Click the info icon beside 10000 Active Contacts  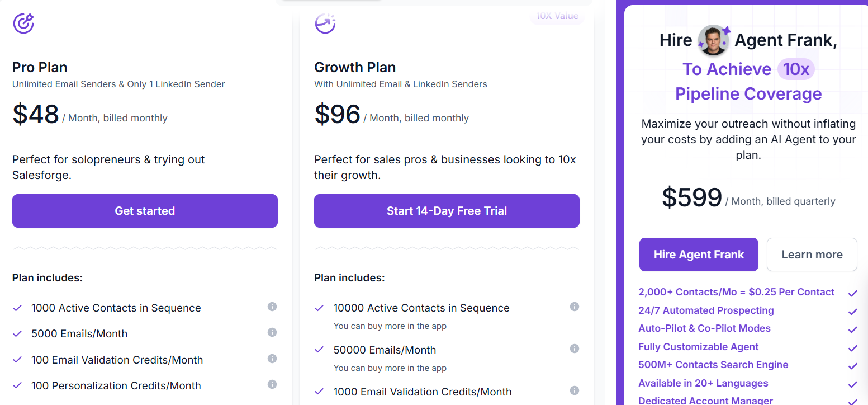(x=575, y=307)
